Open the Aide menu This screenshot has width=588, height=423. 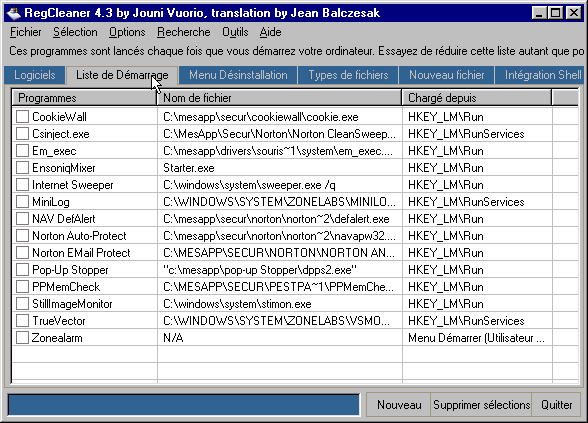coord(270,32)
